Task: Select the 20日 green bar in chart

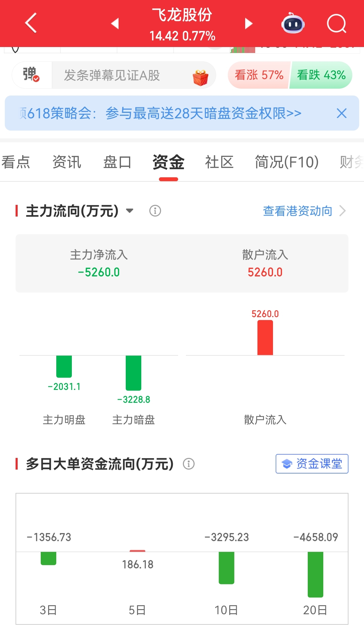Action: click(316, 574)
